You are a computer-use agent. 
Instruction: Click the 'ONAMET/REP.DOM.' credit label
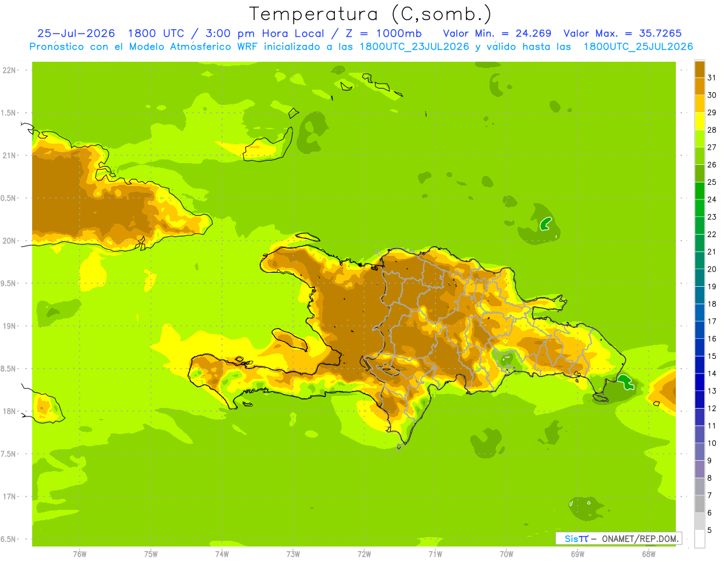pos(641,538)
